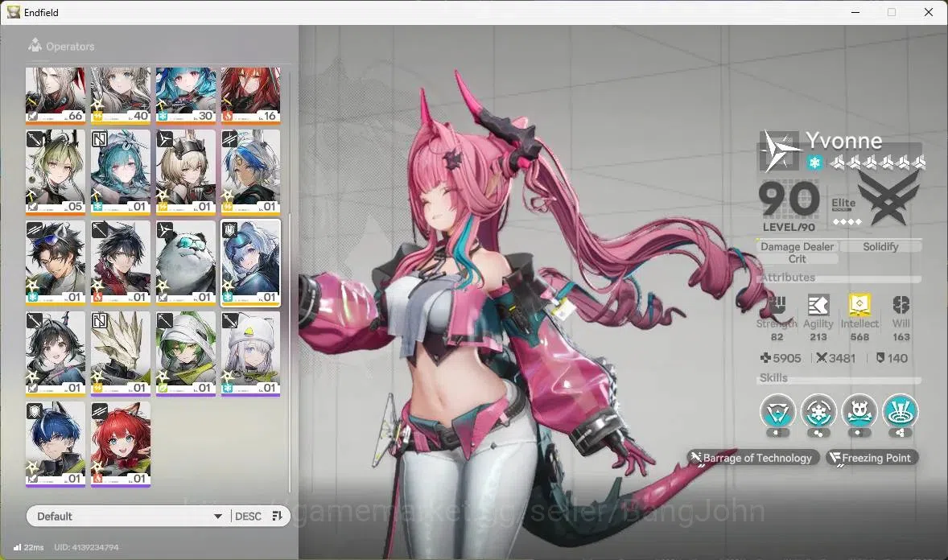The height and width of the screenshot is (560, 948).
Task: Select the green-haired level 05 operator
Action: pos(56,171)
